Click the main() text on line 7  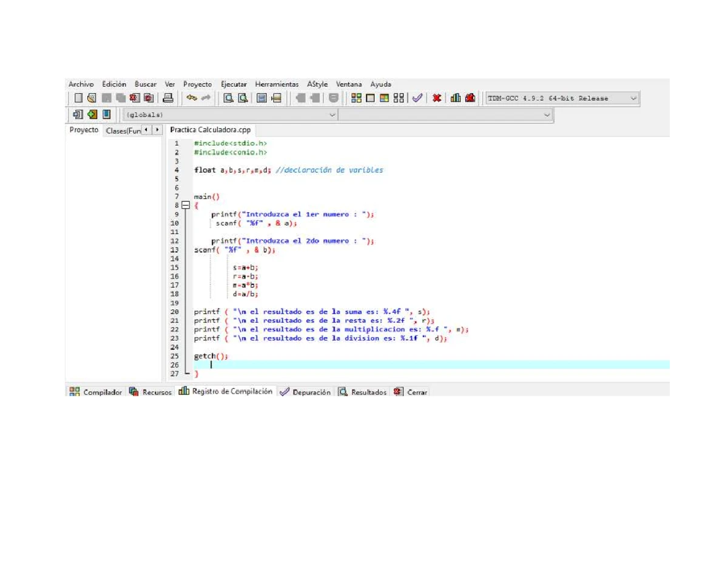coord(206,196)
